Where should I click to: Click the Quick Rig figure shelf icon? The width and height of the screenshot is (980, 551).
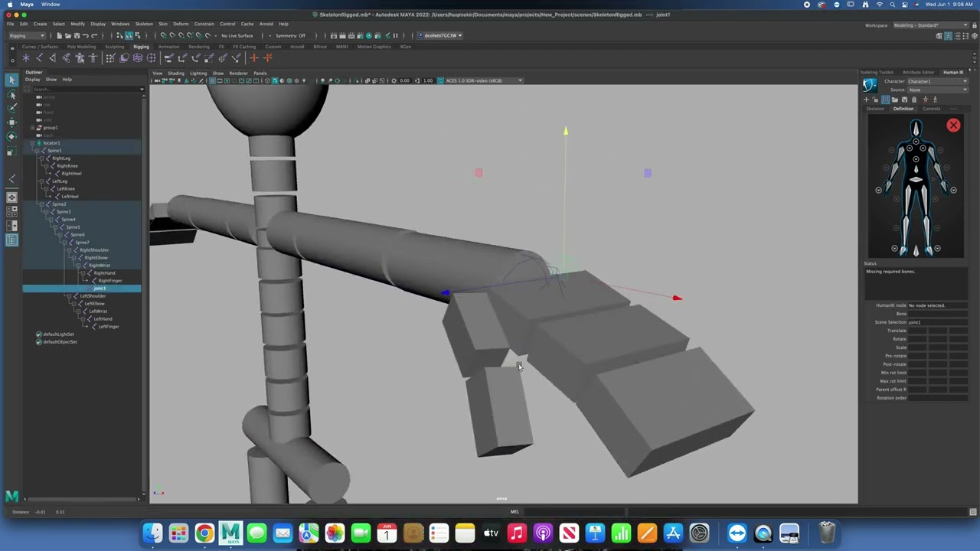80,58
